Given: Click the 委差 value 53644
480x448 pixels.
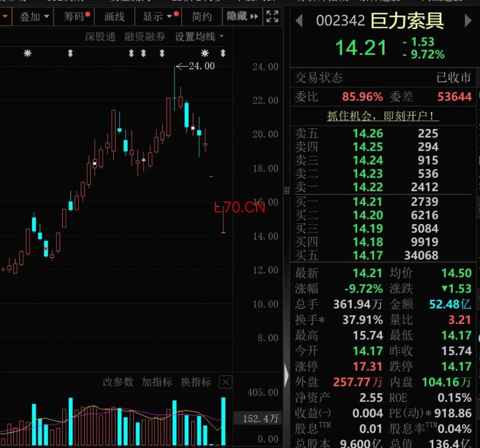Looking at the screenshot, I should [x=454, y=97].
